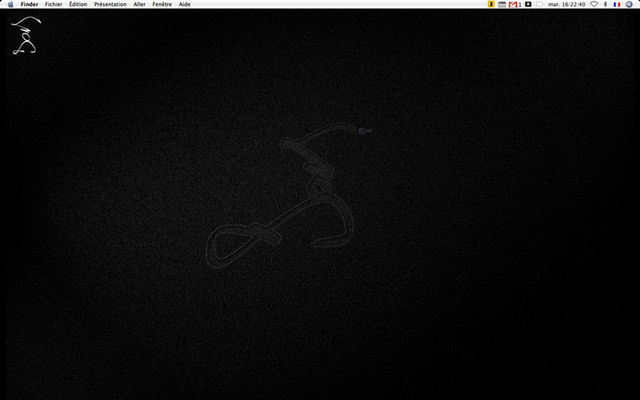
Task: Open the Bluetooth status menu
Action: pyautogui.click(x=606, y=4)
